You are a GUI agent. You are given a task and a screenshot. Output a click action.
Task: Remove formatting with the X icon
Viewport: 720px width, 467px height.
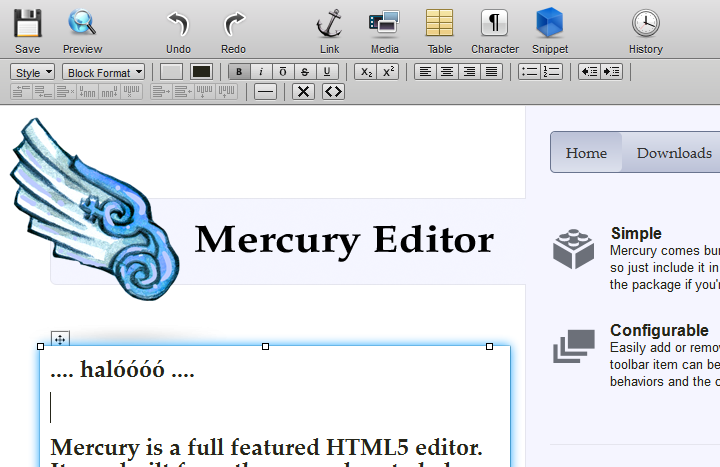coord(303,91)
